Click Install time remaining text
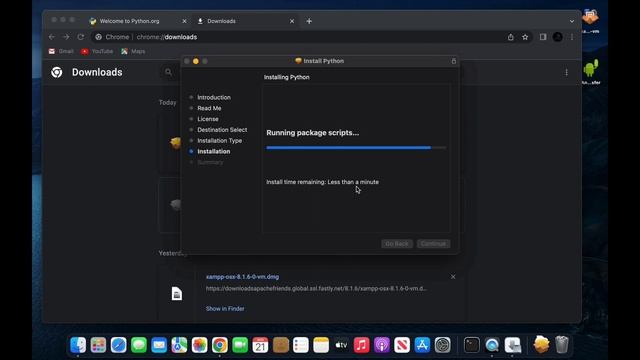The height and width of the screenshot is (360, 640). 322,182
